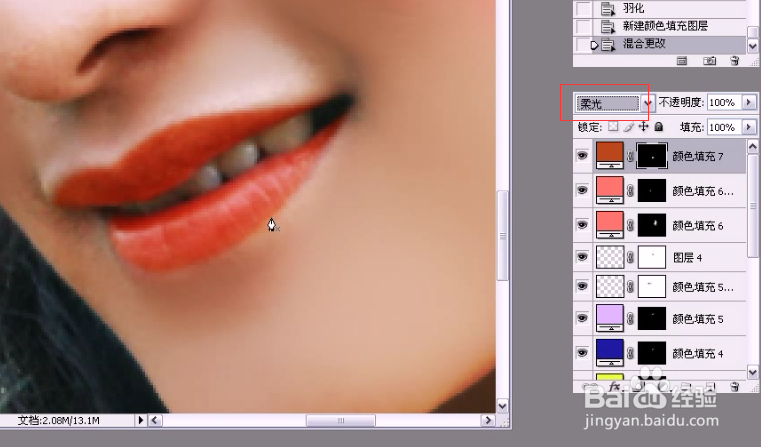Select the 颜色填充 5 layer name
Viewport: 761px width, 447px height.
[697, 319]
